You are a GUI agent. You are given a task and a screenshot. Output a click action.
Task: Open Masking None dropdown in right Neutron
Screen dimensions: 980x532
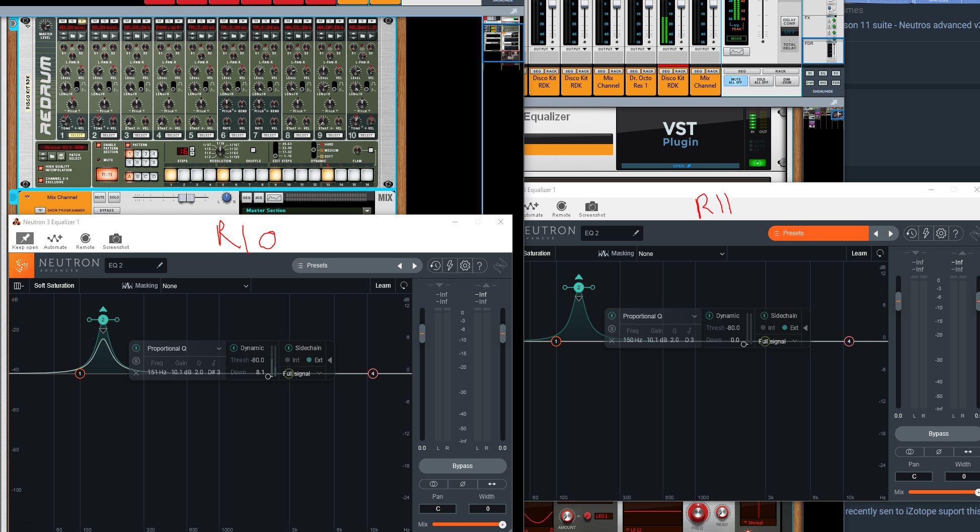tap(682, 253)
